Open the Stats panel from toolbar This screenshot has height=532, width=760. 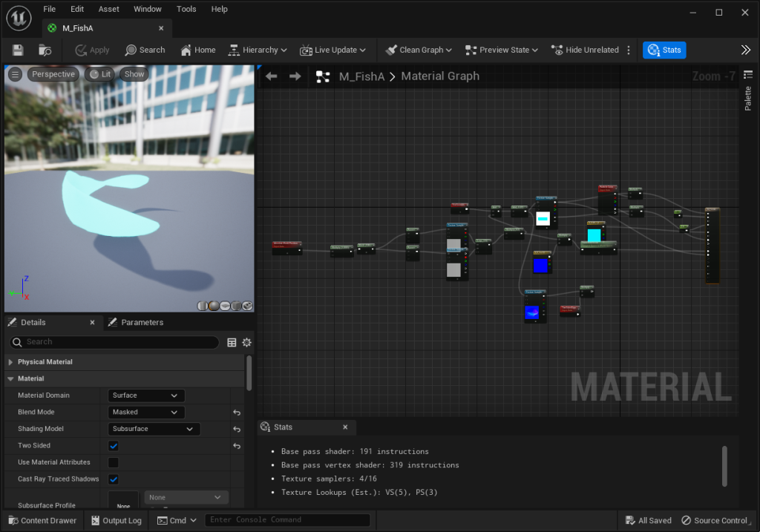[x=664, y=50]
